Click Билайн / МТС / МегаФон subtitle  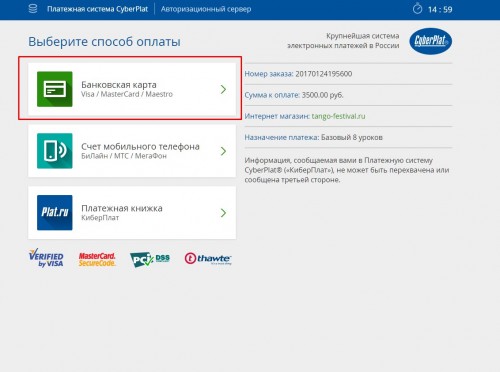124,156
